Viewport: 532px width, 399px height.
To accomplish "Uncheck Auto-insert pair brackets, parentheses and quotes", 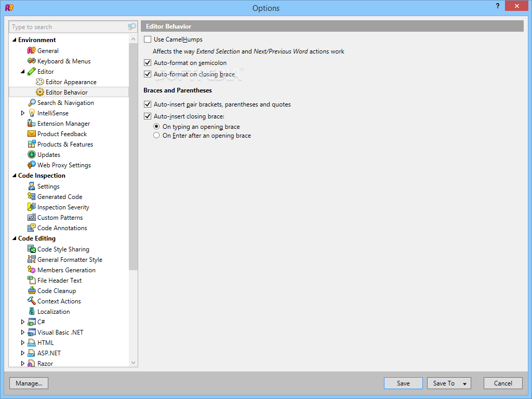I will (148, 104).
